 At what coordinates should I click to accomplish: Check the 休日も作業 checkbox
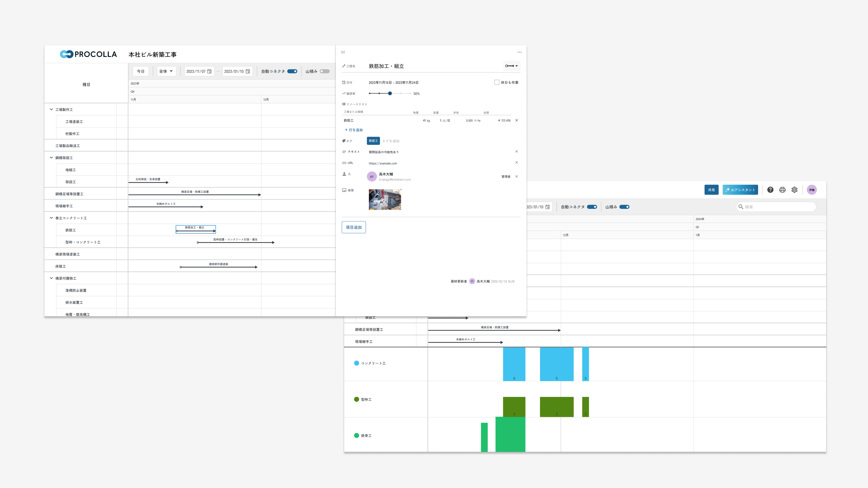(497, 82)
